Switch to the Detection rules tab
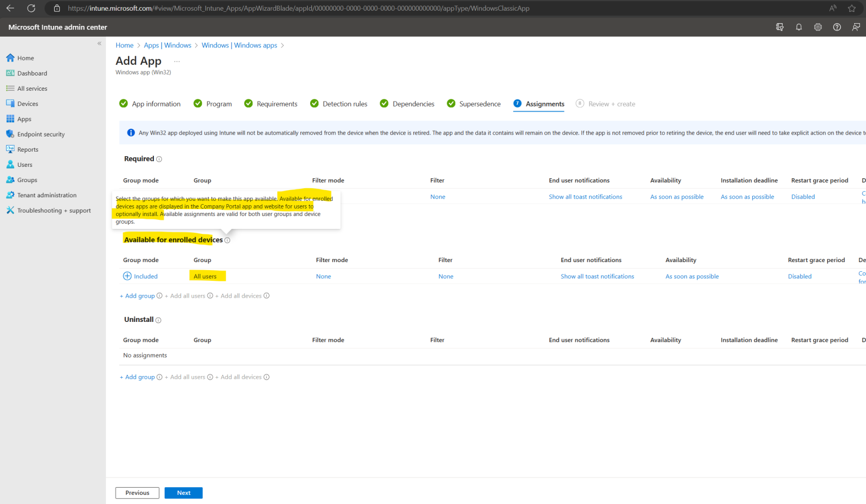The image size is (866, 504). (344, 104)
